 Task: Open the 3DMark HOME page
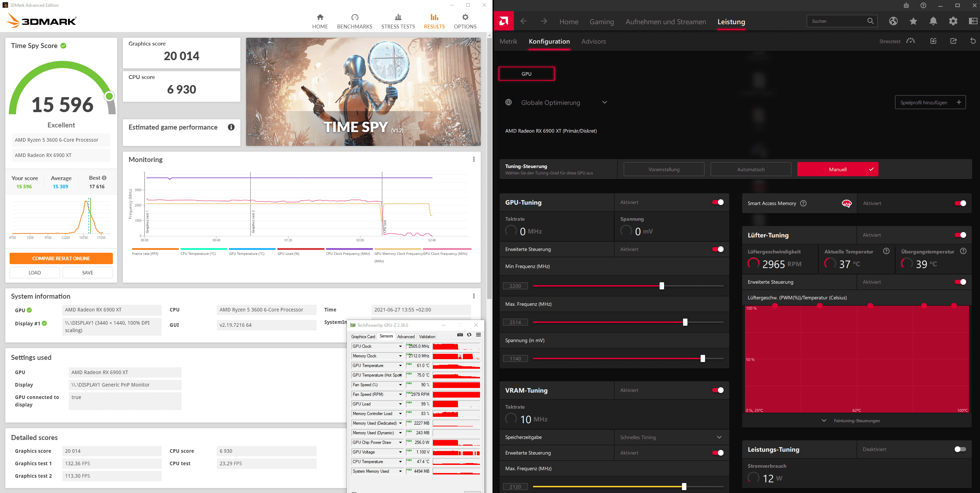click(320, 21)
